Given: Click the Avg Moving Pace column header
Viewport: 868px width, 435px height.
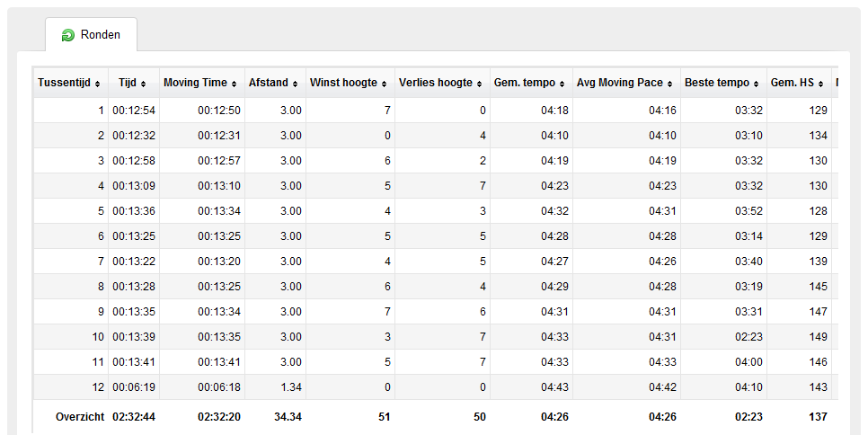Looking at the screenshot, I should point(626,83).
